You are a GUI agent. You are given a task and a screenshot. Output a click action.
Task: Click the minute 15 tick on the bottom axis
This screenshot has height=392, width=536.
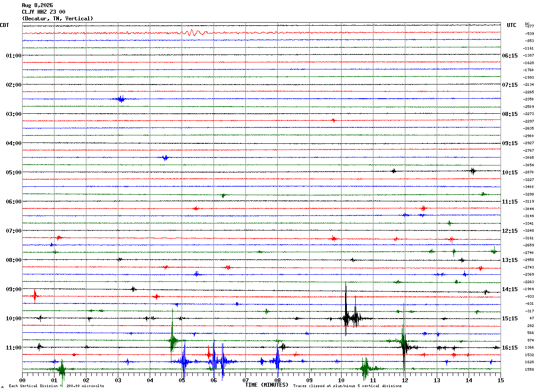pos(501,380)
